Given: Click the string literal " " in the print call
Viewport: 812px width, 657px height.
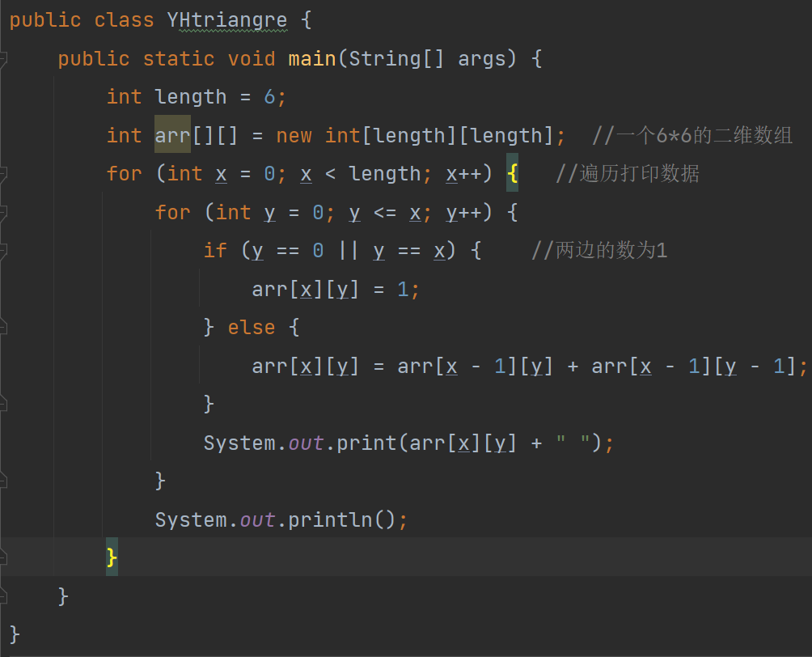Looking at the screenshot, I should pos(573,443).
